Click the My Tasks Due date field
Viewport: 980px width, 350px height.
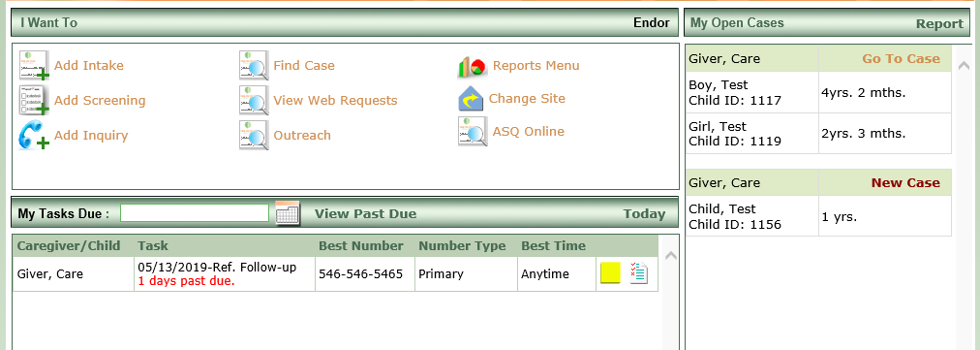pos(195,213)
